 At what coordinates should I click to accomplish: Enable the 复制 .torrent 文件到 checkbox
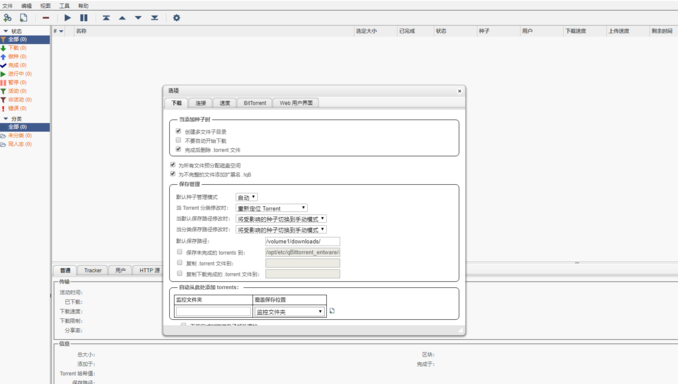179,262
